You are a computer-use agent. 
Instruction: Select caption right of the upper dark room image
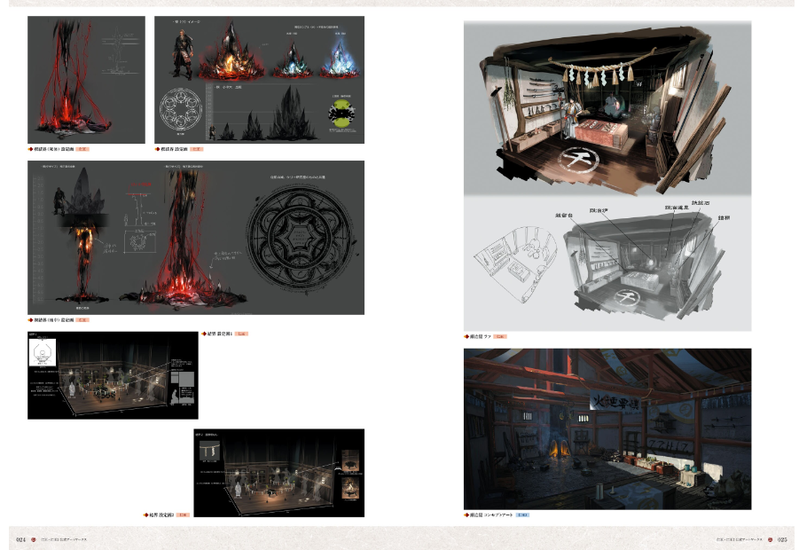pyautogui.click(x=220, y=334)
